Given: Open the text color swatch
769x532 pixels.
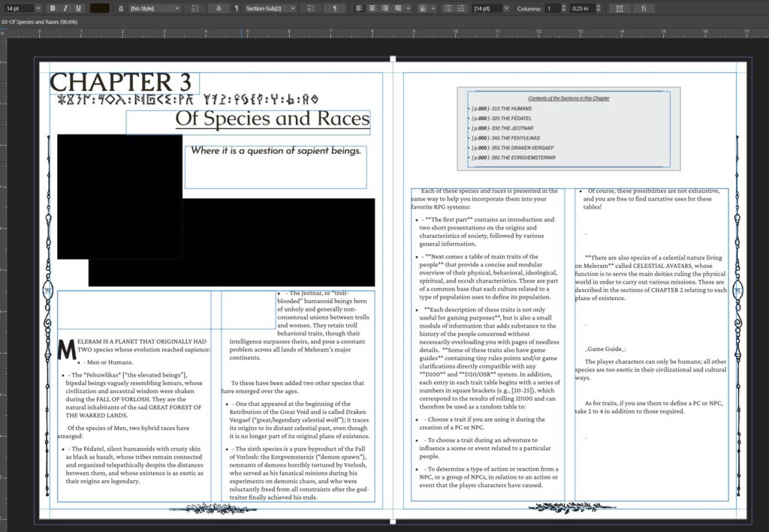Looking at the screenshot, I should [x=99, y=8].
